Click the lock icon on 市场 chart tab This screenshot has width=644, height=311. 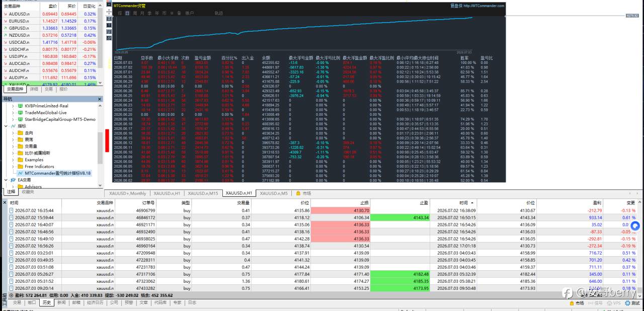click(298, 193)
